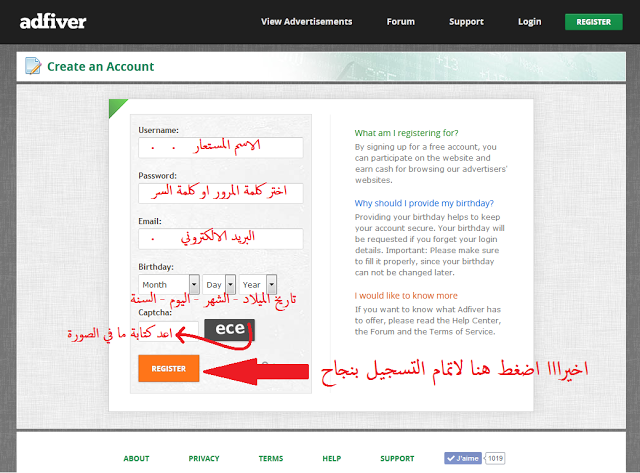Open the Day birthday dropdown
This screenshot has height=473, width=640.
coord(219,284)
